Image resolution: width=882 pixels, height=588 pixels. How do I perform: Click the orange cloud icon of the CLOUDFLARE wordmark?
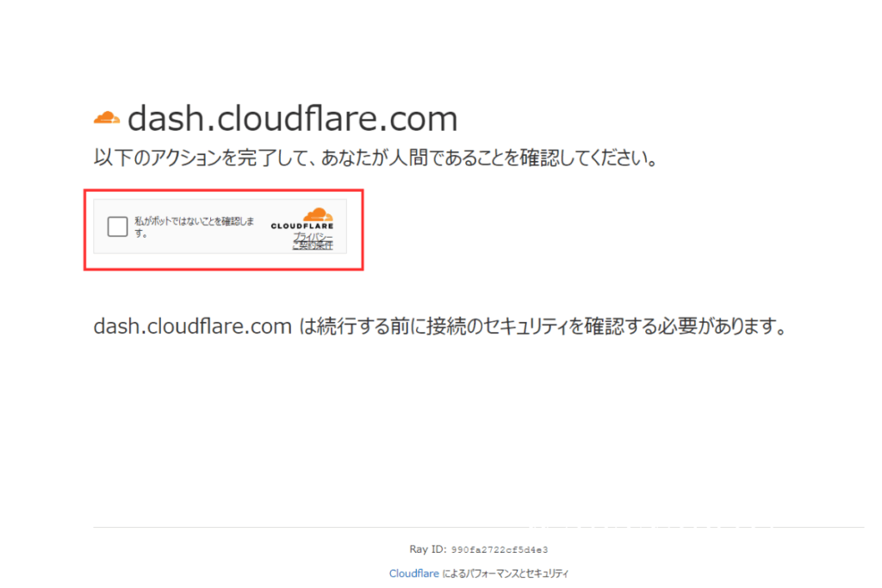tap(318, 214)
